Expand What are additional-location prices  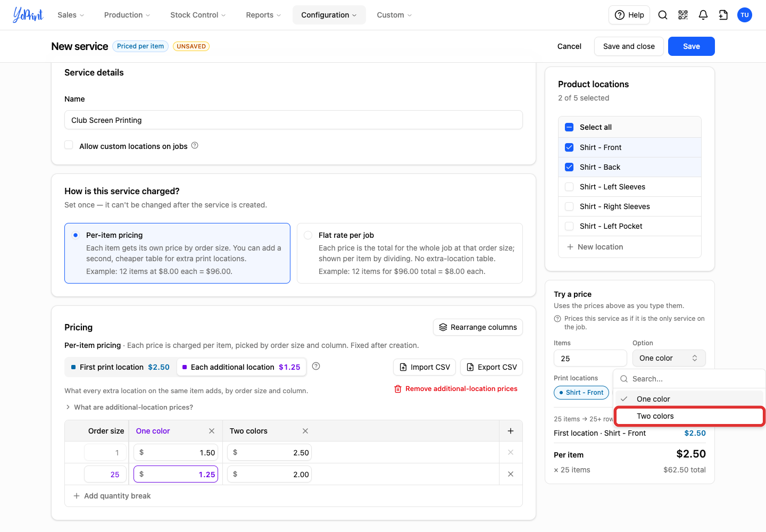[x=129, y=407]
